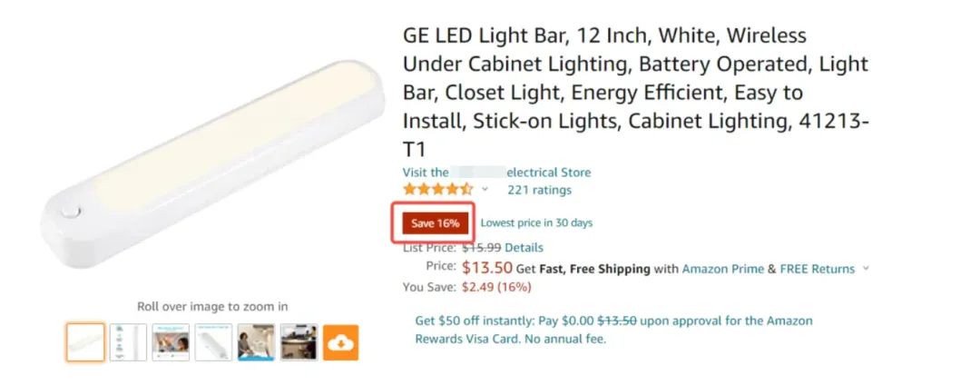Click the star rating icons

(x=438, y=190)
